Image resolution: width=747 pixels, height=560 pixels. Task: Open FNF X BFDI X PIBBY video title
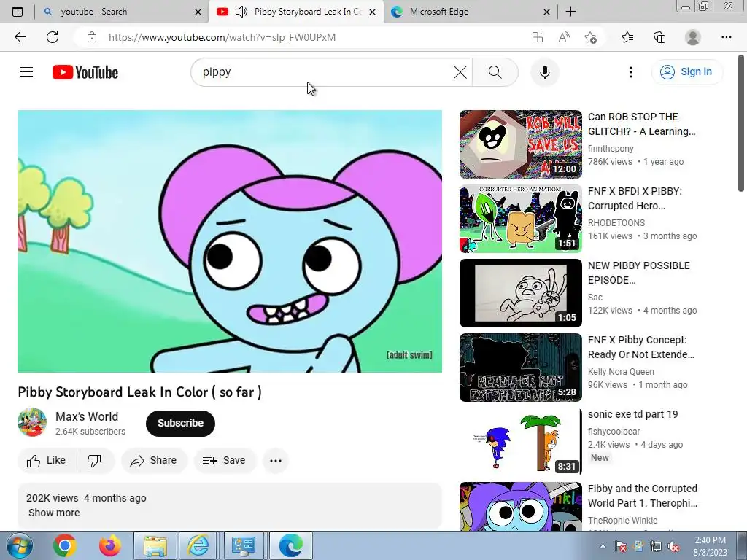pos(635,198)
